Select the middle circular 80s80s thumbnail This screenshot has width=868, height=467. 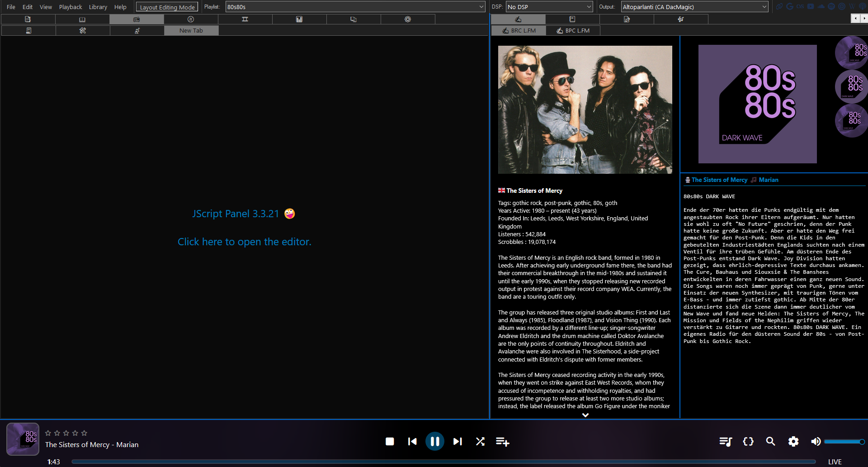[852, 86]
